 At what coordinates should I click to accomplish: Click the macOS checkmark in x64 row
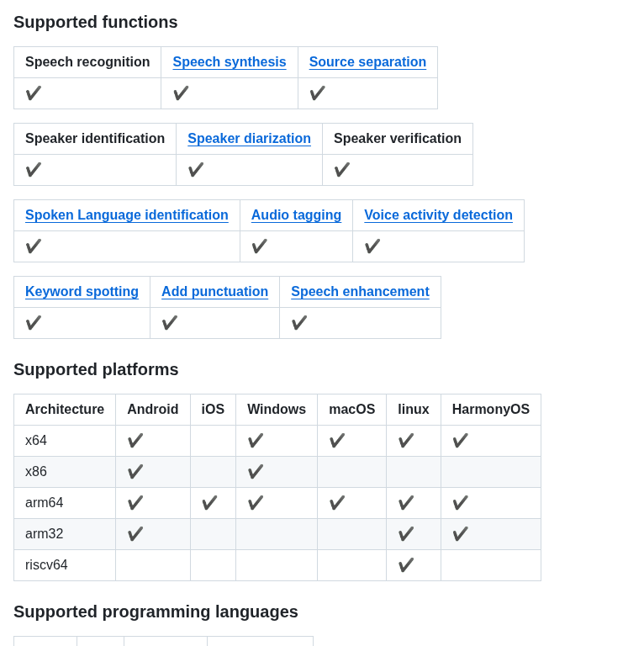click(337, 441)
